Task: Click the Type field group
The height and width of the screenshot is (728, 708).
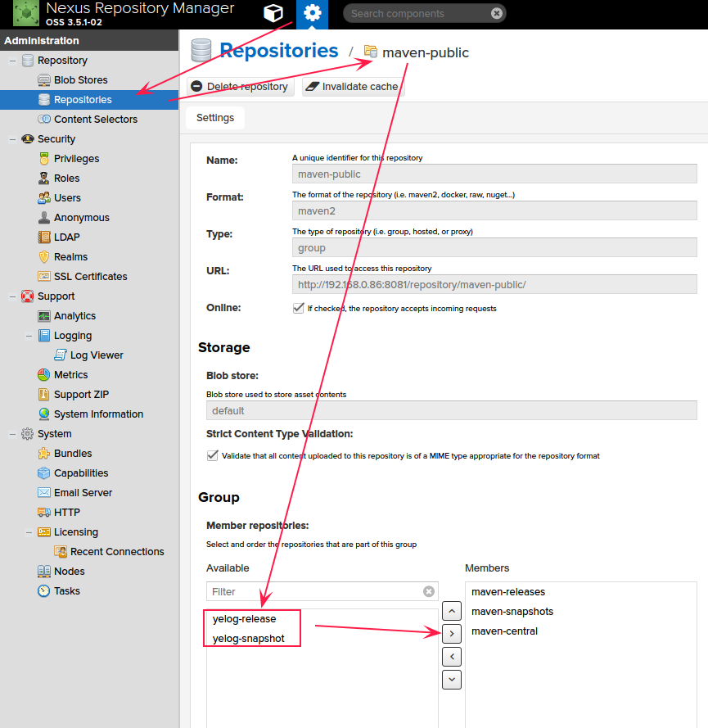Action: (494, 247)
